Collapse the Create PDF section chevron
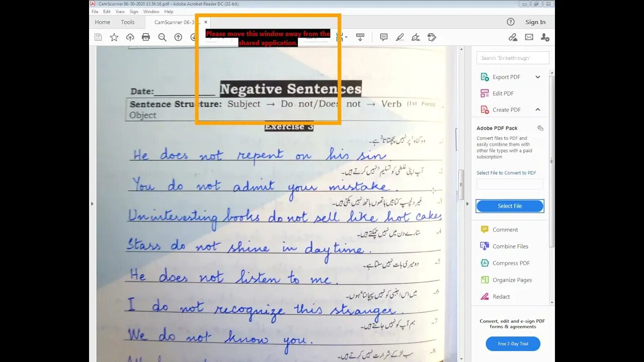The width and height of the screenshot is (644, 362). [538, 110]
